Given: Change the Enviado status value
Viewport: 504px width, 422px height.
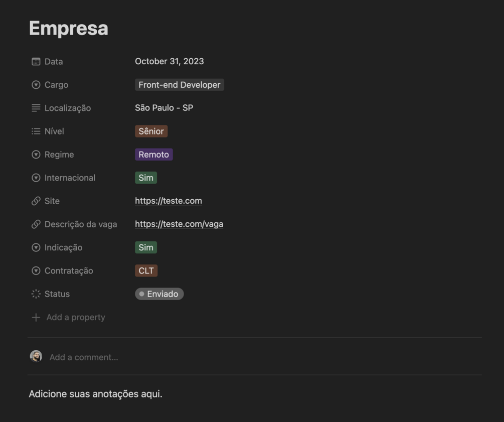Looking at the screenshot, I should [x=159, y=294].
